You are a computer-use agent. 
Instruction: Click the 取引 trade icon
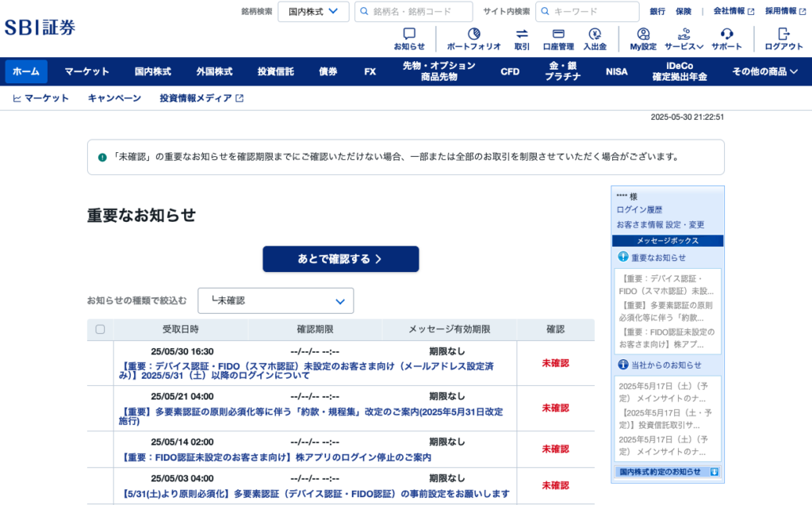[522, 34]
